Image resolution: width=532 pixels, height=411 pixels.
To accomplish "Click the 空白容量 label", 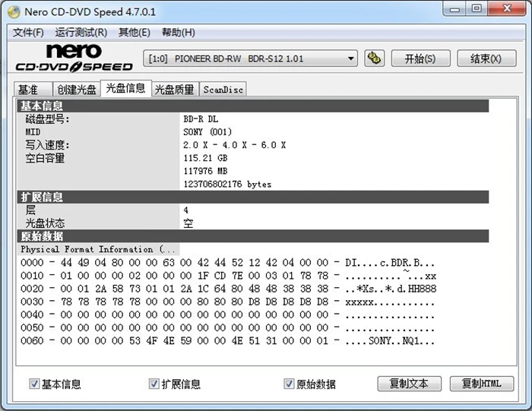I will [45, 158].
